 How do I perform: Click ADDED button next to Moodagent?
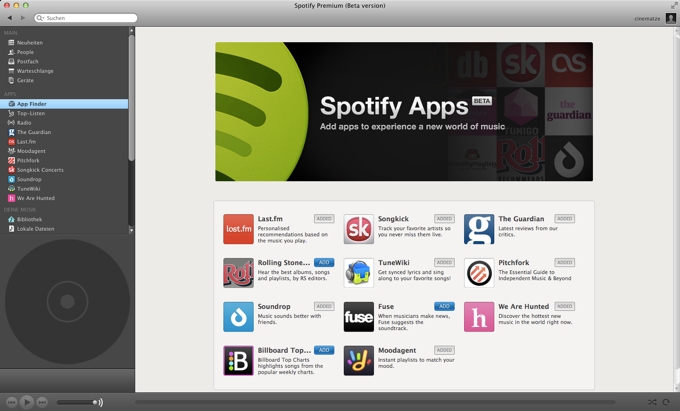click(445, 350)
